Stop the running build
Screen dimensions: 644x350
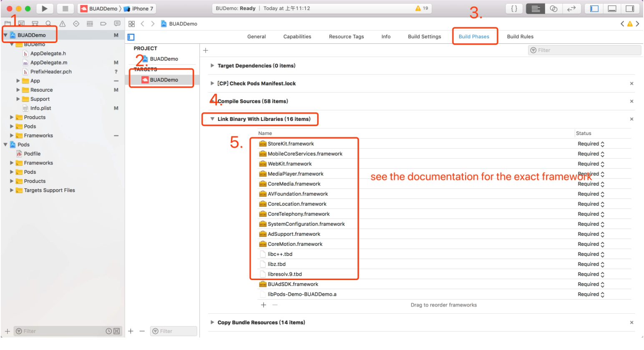click(65, 8)
